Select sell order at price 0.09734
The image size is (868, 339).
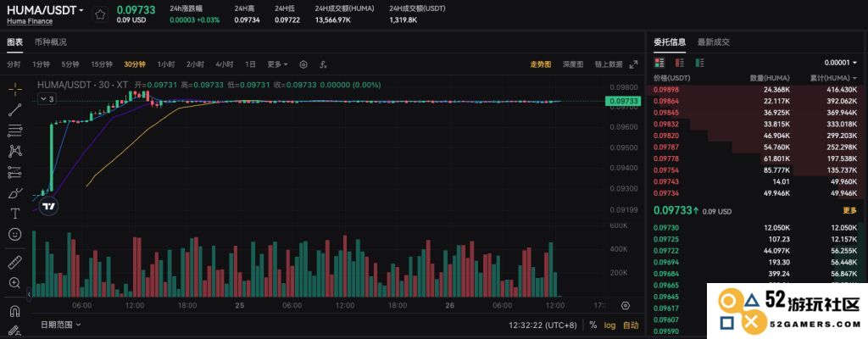(x=755, y=192)
